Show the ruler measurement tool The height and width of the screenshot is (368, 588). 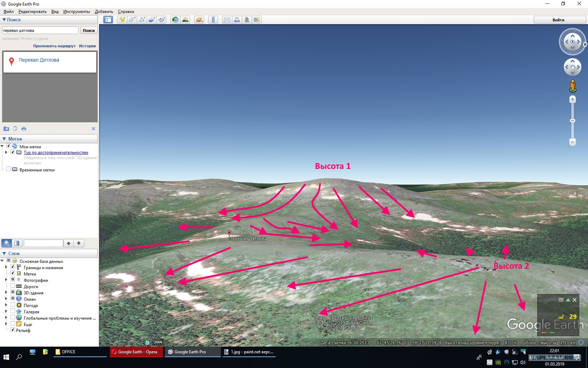pos(213,20)
